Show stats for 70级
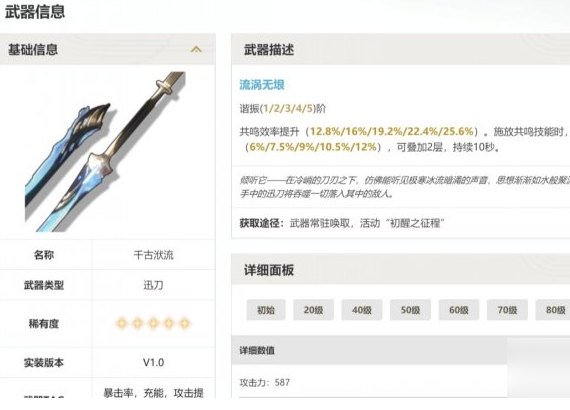Screen dimensions: 570x410 coord(507,310)
